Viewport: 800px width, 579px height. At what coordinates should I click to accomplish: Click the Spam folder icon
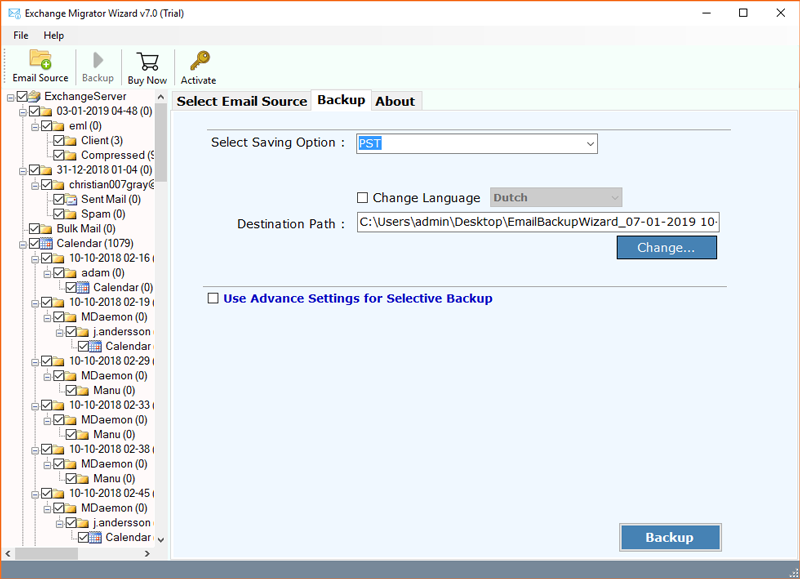(71, 214)
